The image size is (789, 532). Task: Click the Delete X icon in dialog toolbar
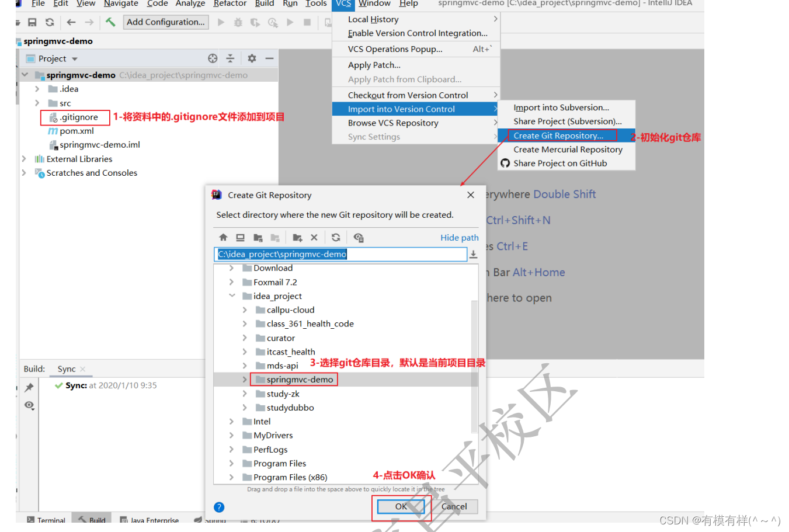[x=314, y=238]
